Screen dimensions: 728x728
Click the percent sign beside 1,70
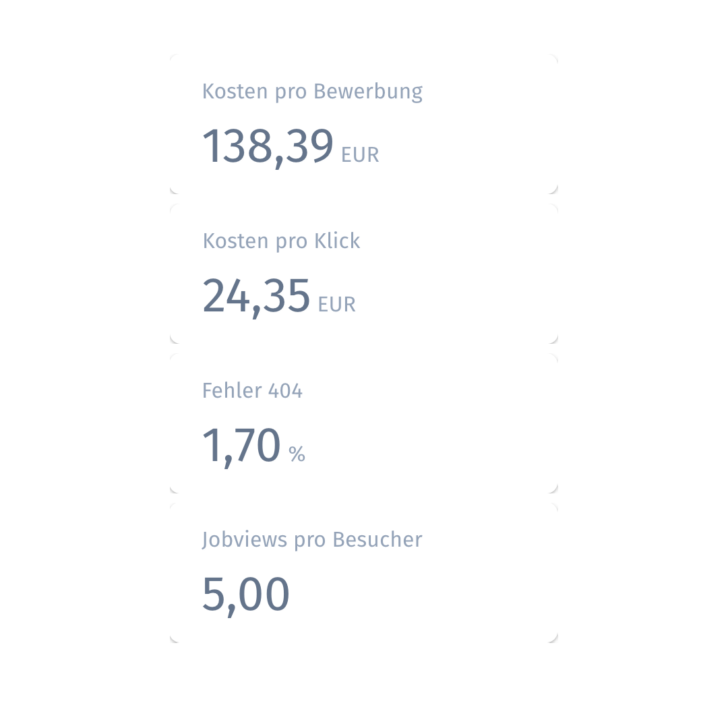(297, 454)
